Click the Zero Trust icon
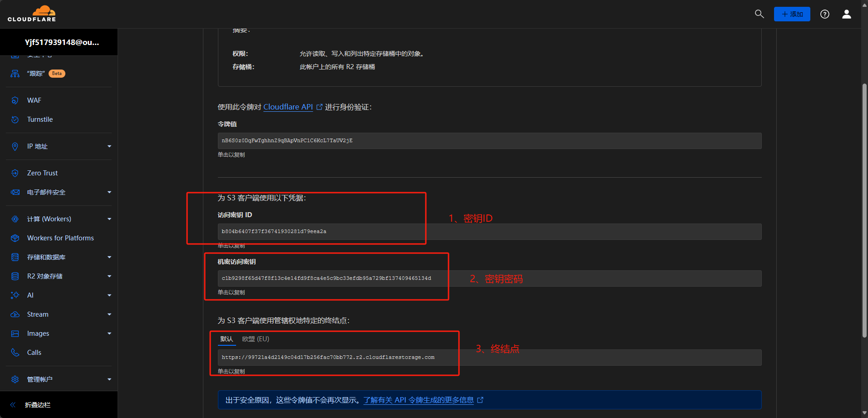 [15, 173]
